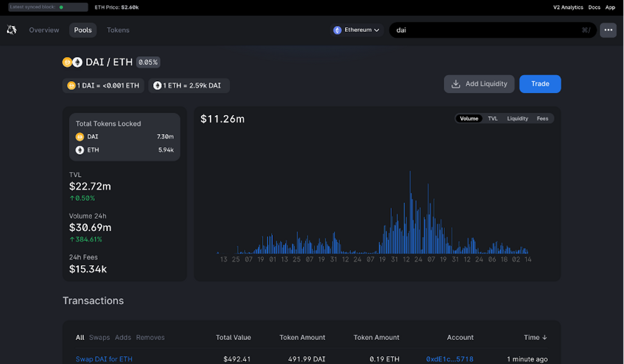Click the ETH token icon under Total Tokens Locked
Screen dimensions: 624x364
pyautogui.click(x=80, y=150)
